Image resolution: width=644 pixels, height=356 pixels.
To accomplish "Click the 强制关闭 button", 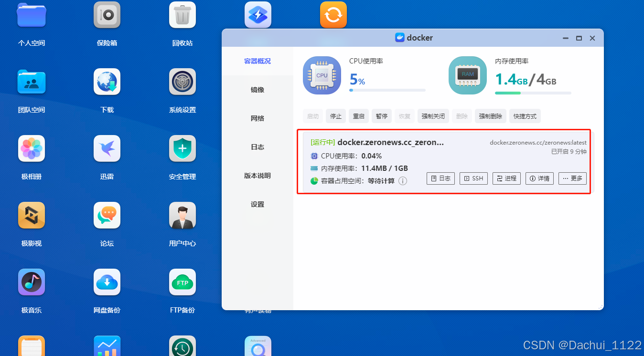I will (x=433, y=116).
